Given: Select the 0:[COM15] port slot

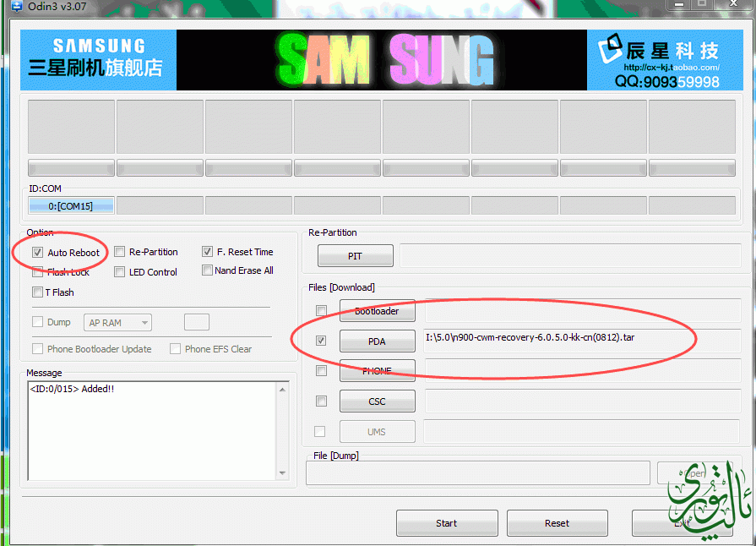Looking at the screenshot, I should point(71,206).
